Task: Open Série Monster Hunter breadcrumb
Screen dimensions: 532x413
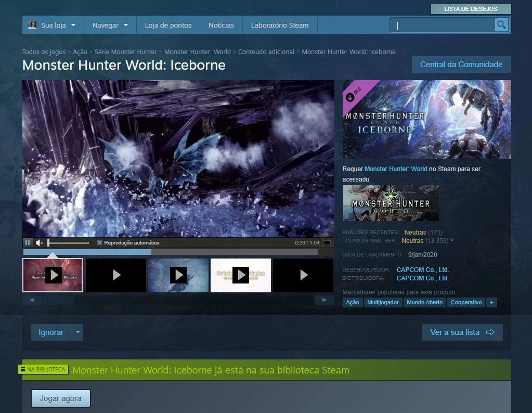Action: pyautogui.click(x=125, y=51)
